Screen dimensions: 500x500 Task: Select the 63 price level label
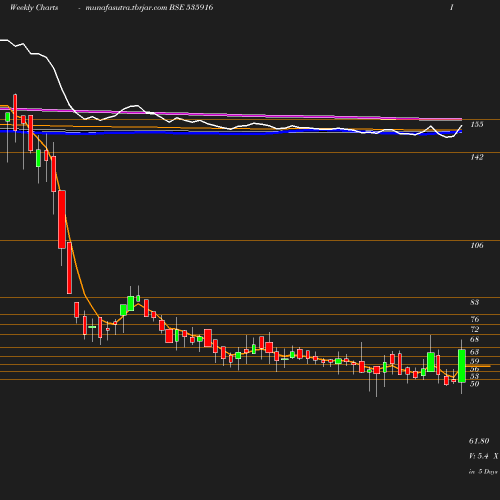475,352
